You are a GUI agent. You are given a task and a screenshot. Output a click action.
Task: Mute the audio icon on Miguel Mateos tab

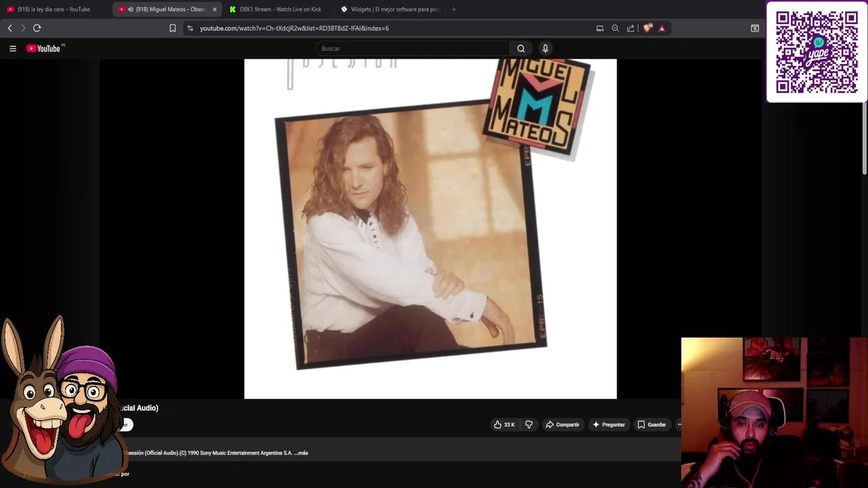point(130,9)
